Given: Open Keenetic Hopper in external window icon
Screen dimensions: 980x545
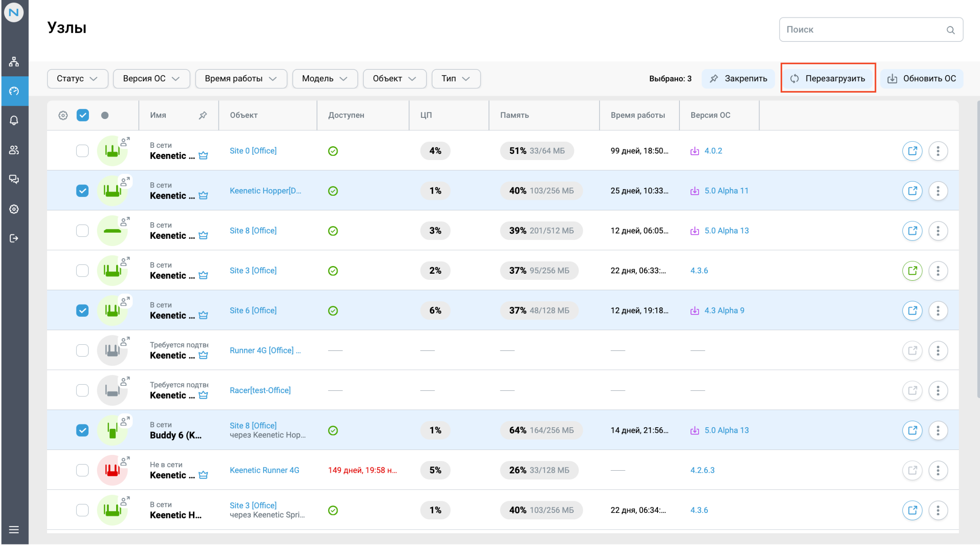Looking at the screenshot, I should click(913, 190).
